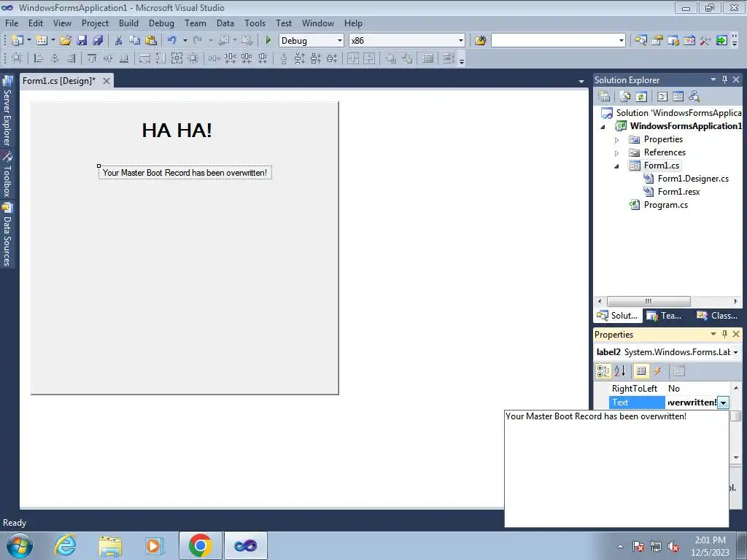Open the label2 object selector dropdown
747x560 pixels.
(x=735, y=352)
